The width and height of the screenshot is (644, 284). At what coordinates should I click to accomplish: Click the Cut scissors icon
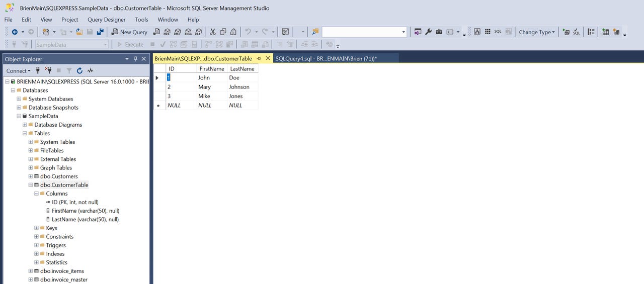[213, 32]
